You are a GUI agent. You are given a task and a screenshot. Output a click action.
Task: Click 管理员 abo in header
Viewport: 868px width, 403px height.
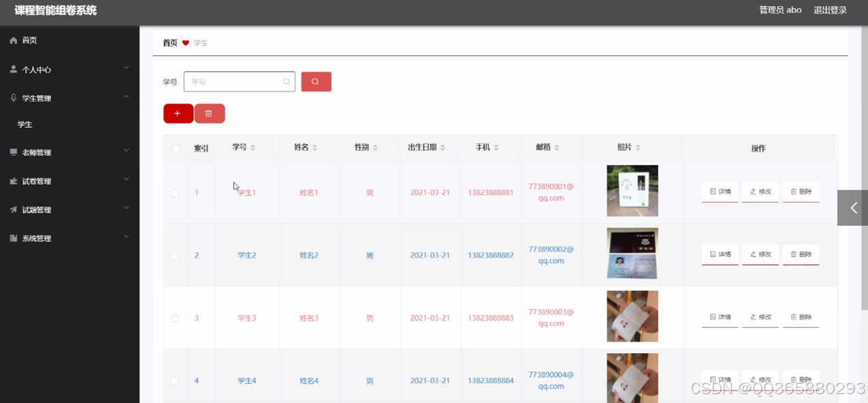780,10
